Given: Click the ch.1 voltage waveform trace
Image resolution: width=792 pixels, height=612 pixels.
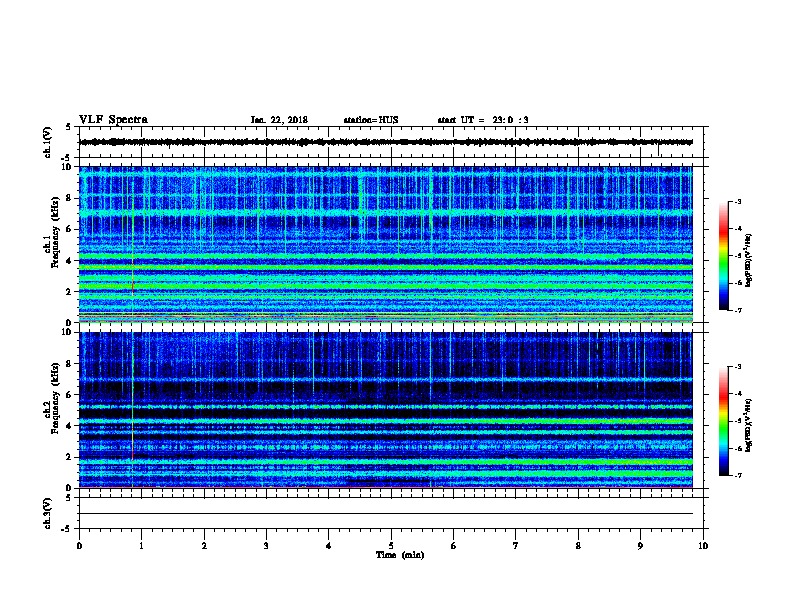Looking at the screenshot, I should pos(386,142).
